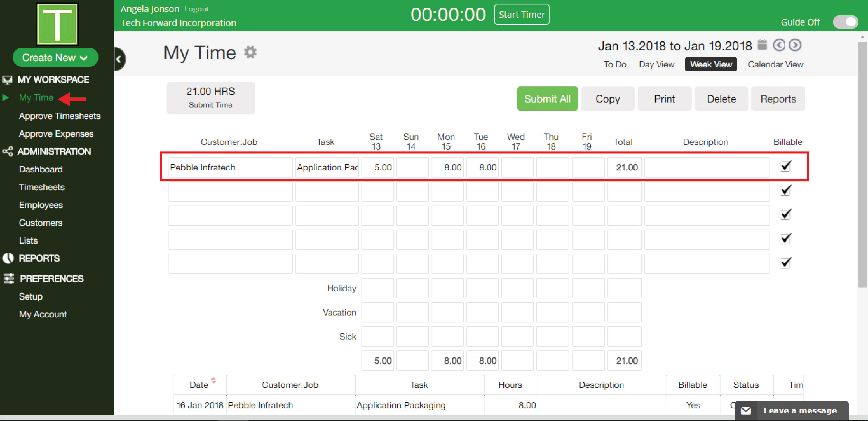Screen dimensions: 868x421
Task: Go to next week arrow
Action: [795, 45]
